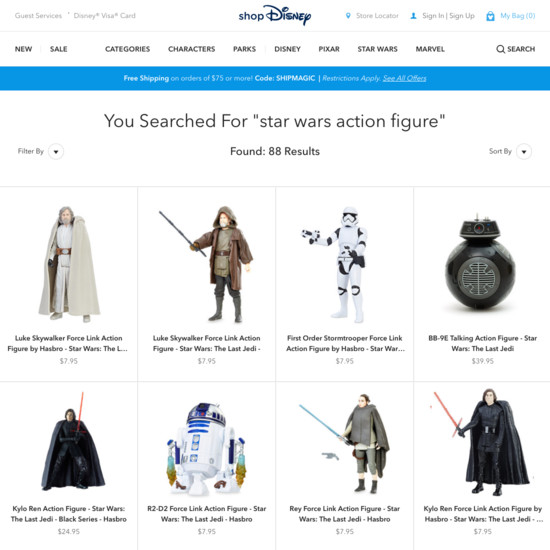Expand the Filter By dropdown arrow
This screenshot has height=550, width=550.
[x=56, y=152]
